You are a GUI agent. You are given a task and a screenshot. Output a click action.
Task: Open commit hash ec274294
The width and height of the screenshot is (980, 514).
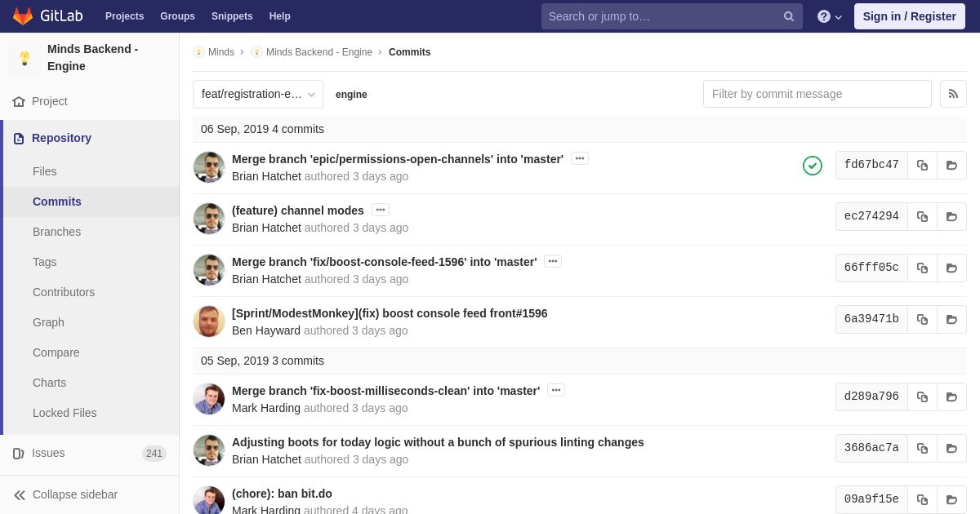click(x=871, y=216)
